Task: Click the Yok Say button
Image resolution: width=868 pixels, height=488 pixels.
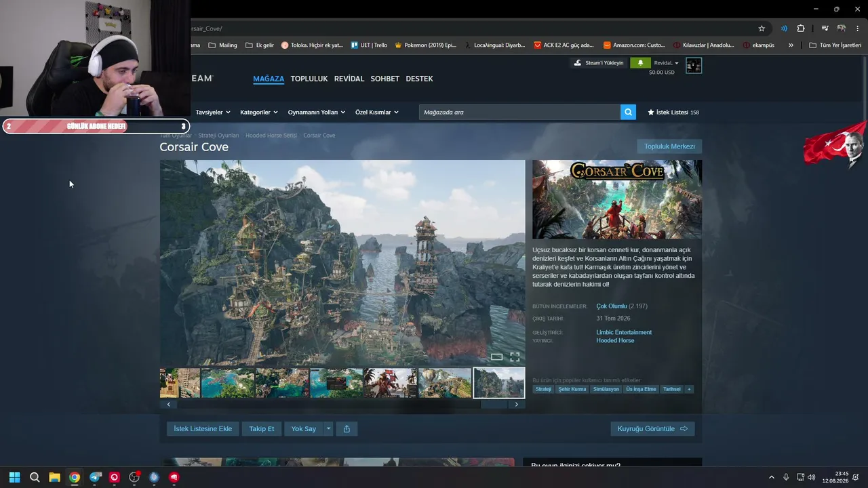Action: [304, 428]
